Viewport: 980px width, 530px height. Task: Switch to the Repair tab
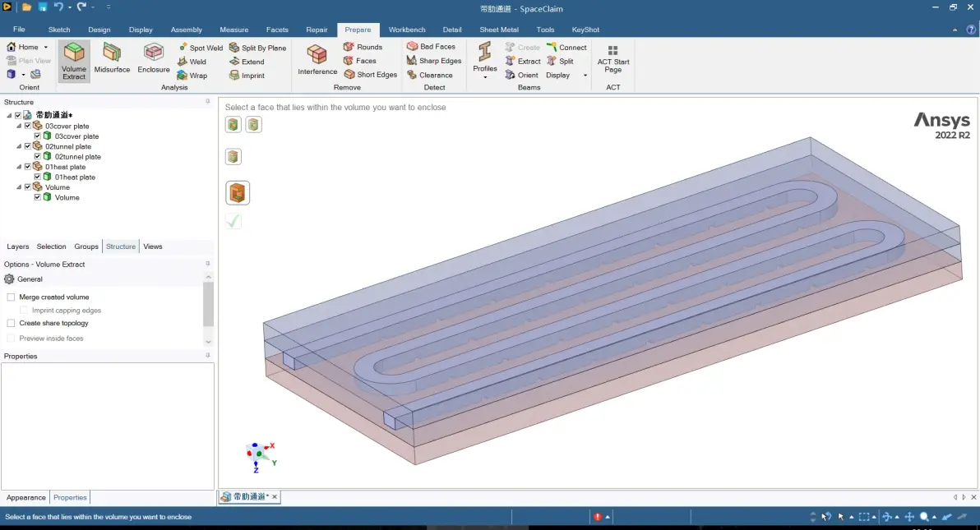coord(317,30)
